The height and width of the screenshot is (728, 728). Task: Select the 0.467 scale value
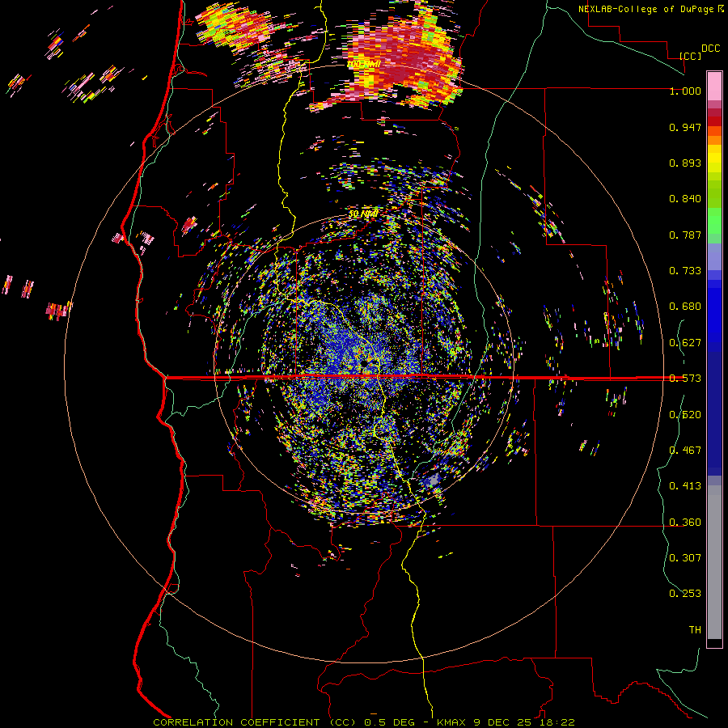[685, 451]
